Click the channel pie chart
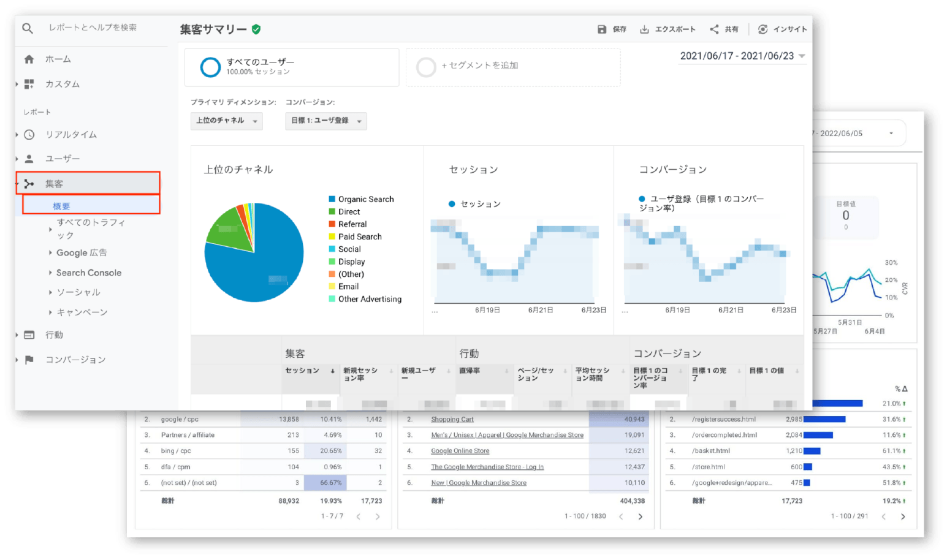 (254, 252)
